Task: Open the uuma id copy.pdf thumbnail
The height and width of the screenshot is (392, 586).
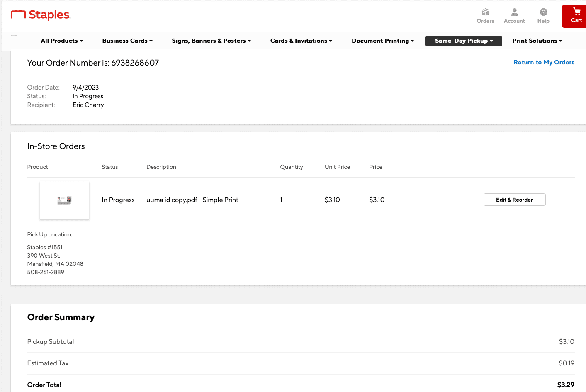Action: pos(64,200)
